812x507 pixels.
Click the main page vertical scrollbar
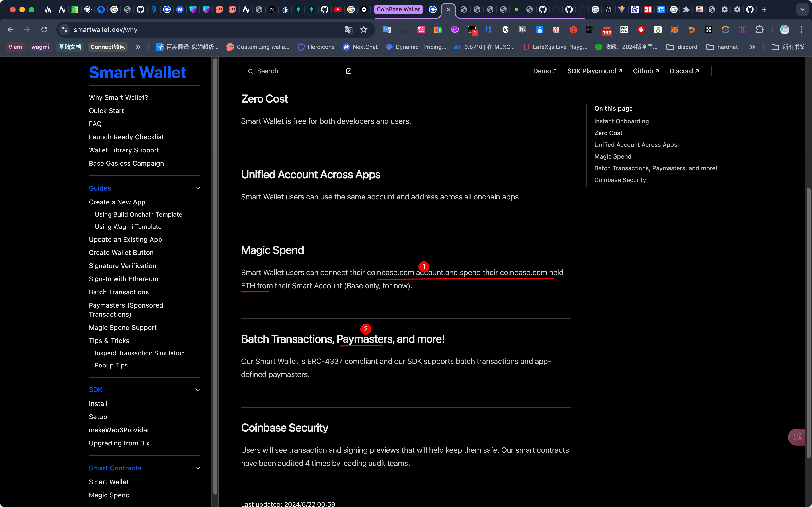click(x=808, y=323)
